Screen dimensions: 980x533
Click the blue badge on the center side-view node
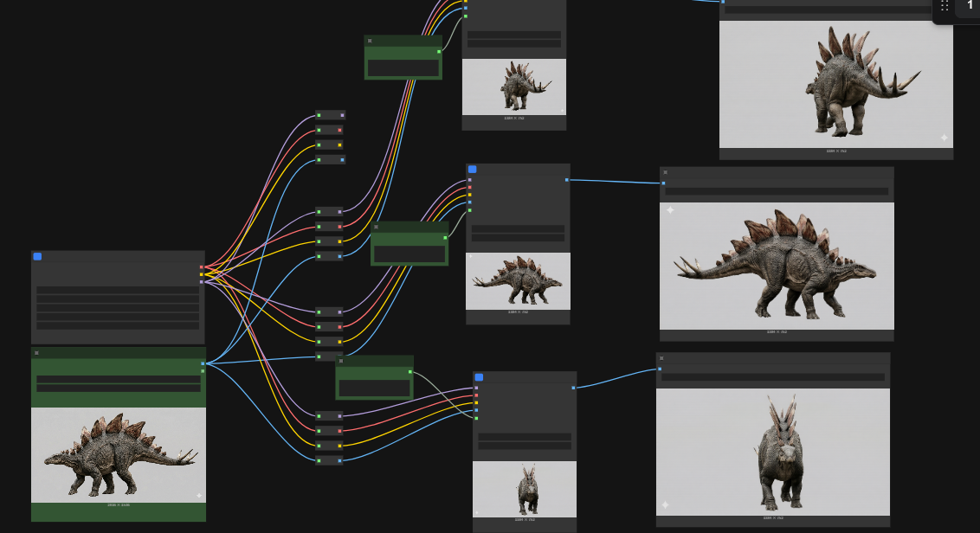[472, 170]
